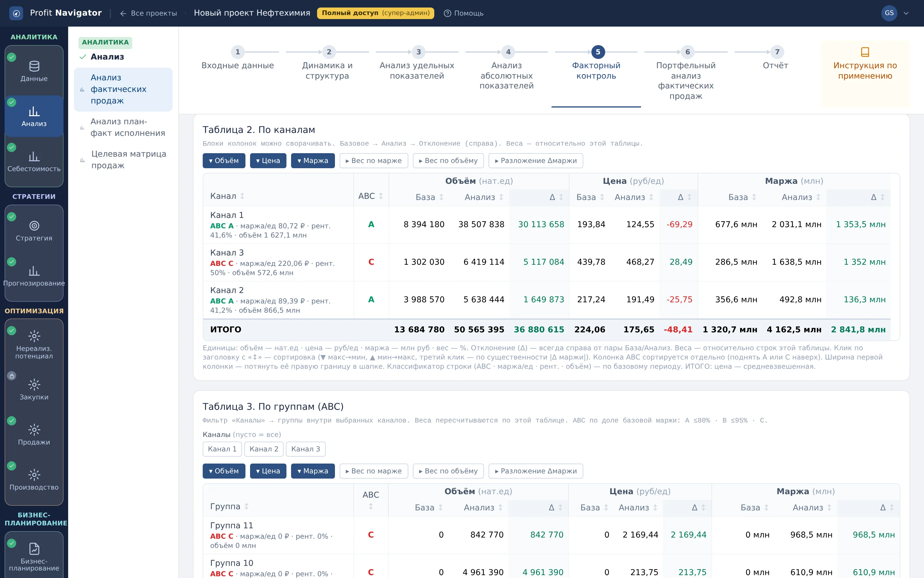This screenshot has width=924, height=578.
Task: Open the Данные sidebar section
Action: [x=34, y=71]
